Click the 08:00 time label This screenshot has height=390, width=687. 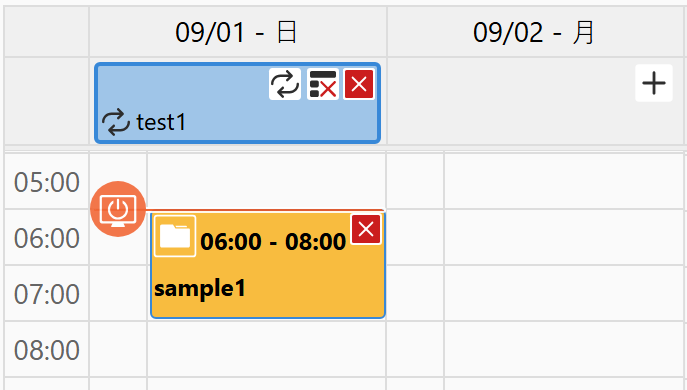click(46, 350)
